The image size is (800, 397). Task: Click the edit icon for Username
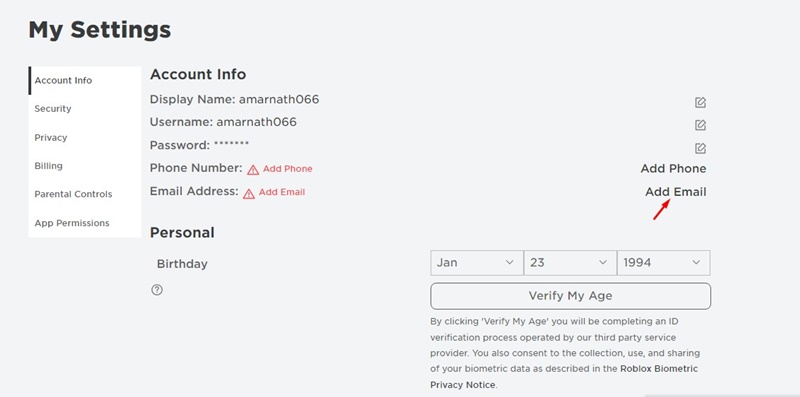coord(701,125)
